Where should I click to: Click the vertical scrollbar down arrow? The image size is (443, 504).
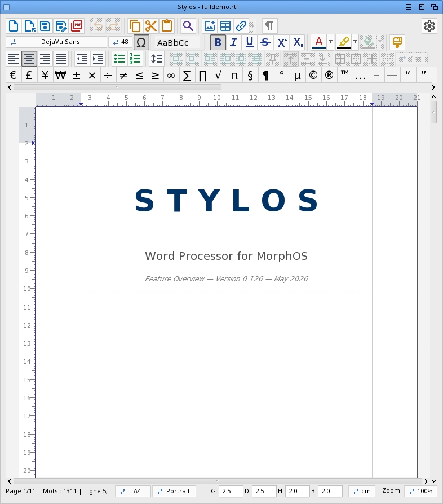pyautogui.click(x=433, y=481)
